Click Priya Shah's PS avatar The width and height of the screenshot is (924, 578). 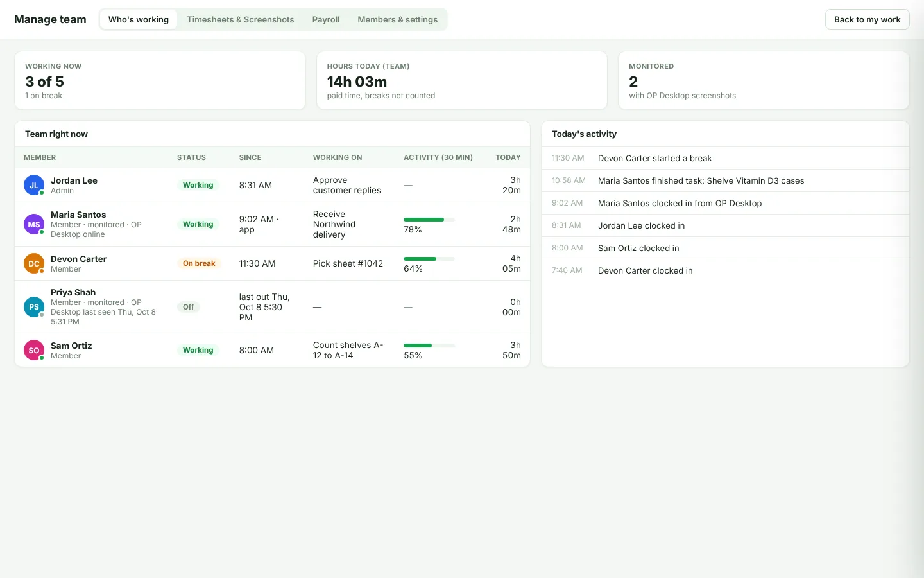pyautogui.click(x=34, y=307)
